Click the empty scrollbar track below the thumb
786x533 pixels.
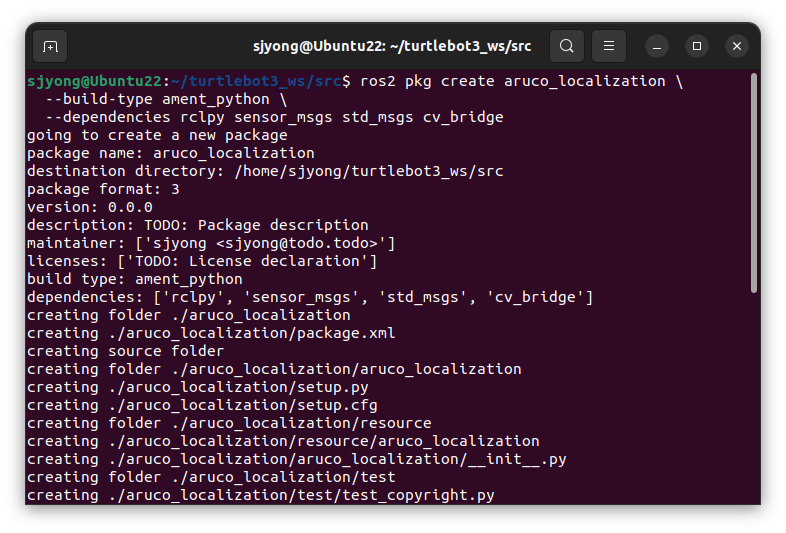[x=754, y=399]
